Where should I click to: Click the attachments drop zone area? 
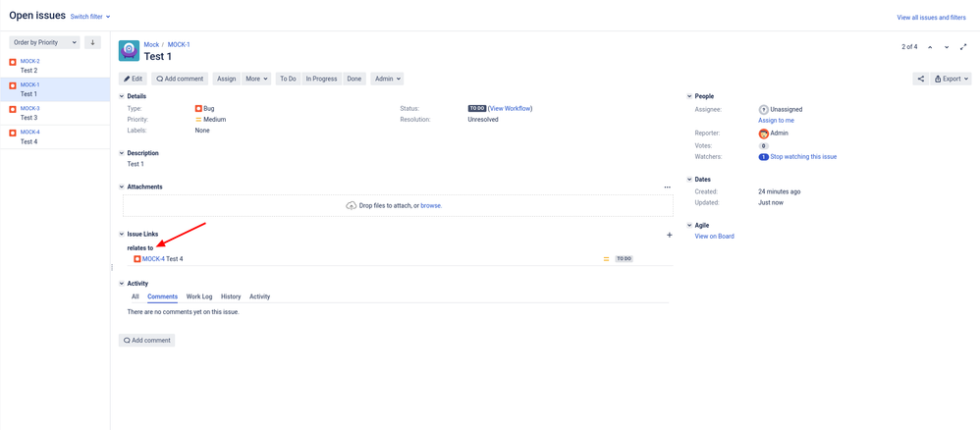tap(398, 205)
